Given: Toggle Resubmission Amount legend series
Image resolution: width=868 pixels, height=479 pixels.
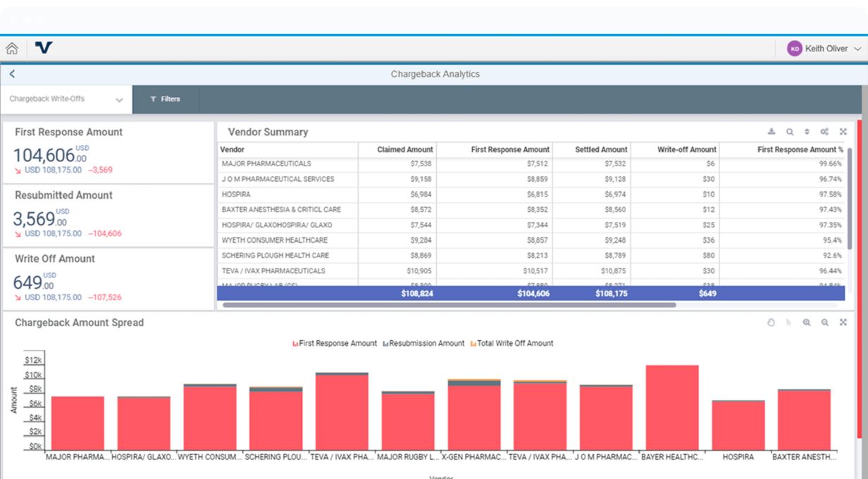Looking at the screenshot, I should tap(423, 344).
